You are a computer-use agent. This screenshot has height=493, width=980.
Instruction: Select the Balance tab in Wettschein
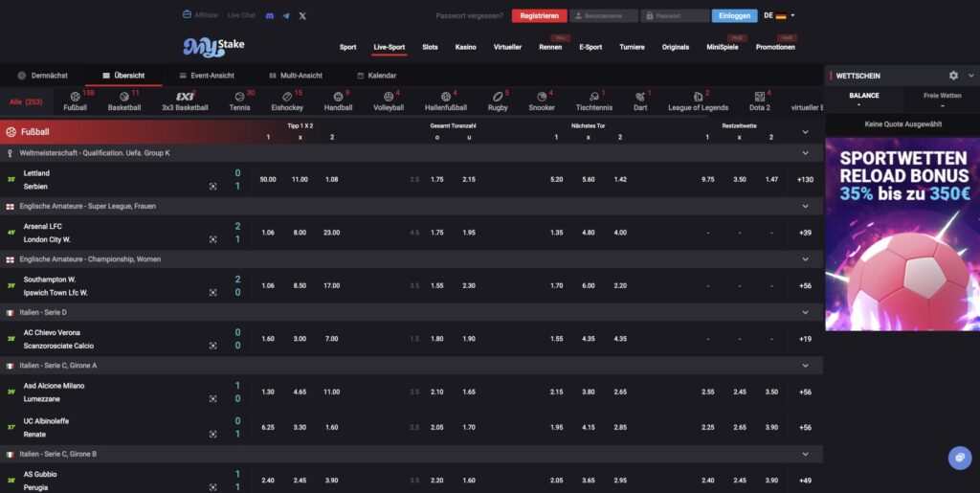864,100
